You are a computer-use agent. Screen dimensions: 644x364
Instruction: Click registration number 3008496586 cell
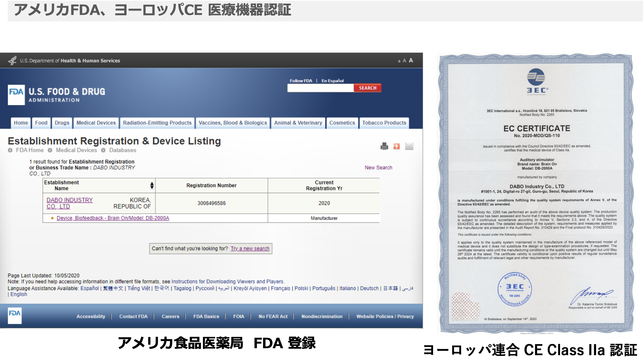[x=212, y=203]
